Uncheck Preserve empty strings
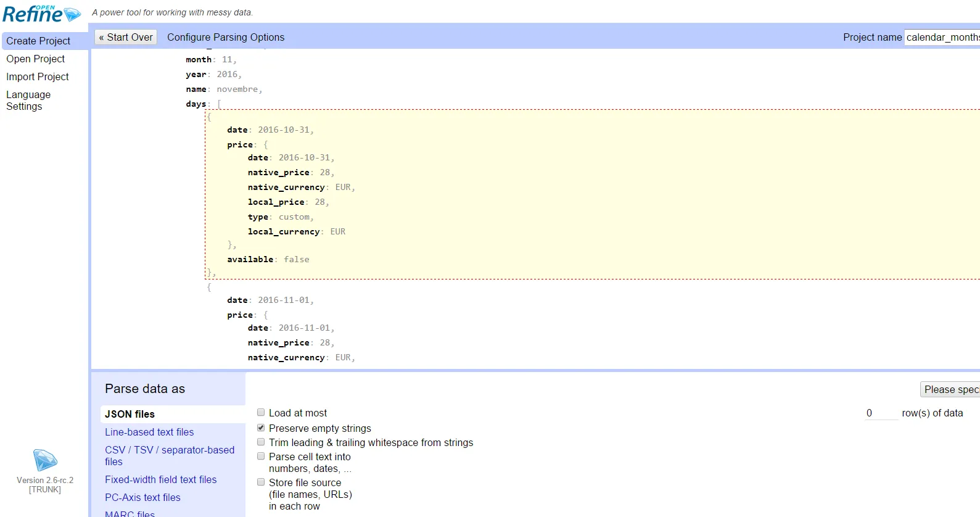 click(261, 428)
